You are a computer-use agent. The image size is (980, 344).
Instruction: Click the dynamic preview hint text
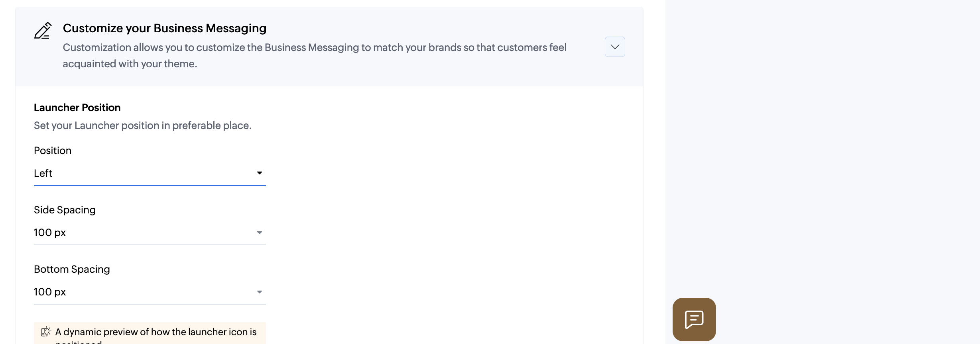pos(156,332)
